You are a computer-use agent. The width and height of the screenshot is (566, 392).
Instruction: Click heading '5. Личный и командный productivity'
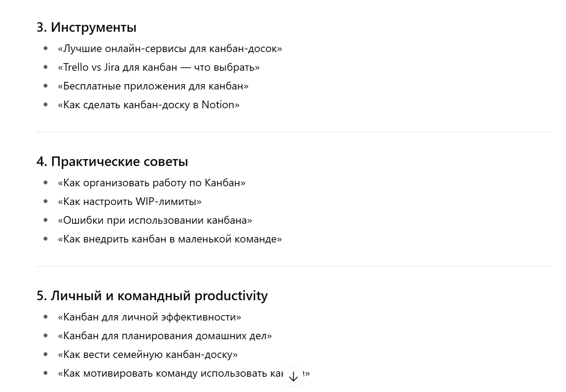tap(152, 296)
